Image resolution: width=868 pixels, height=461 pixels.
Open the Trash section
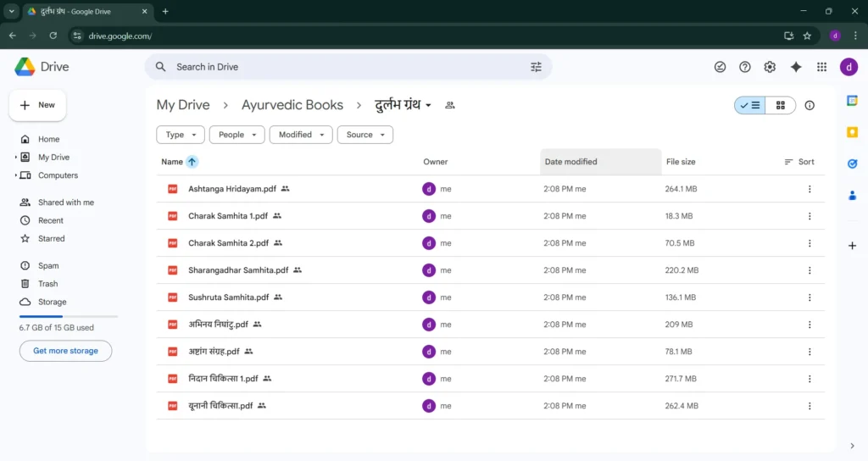47,284
